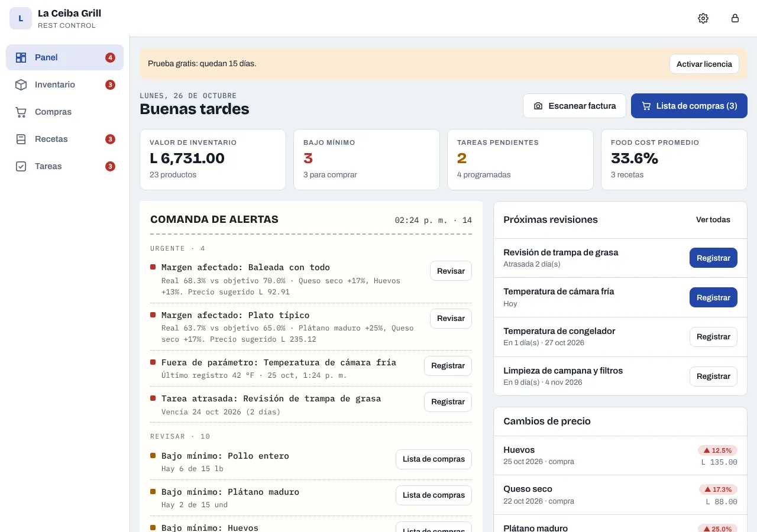Registrar Temperatura de congelador review
This screenshot has width=757, height=532.
coord(713,337)
